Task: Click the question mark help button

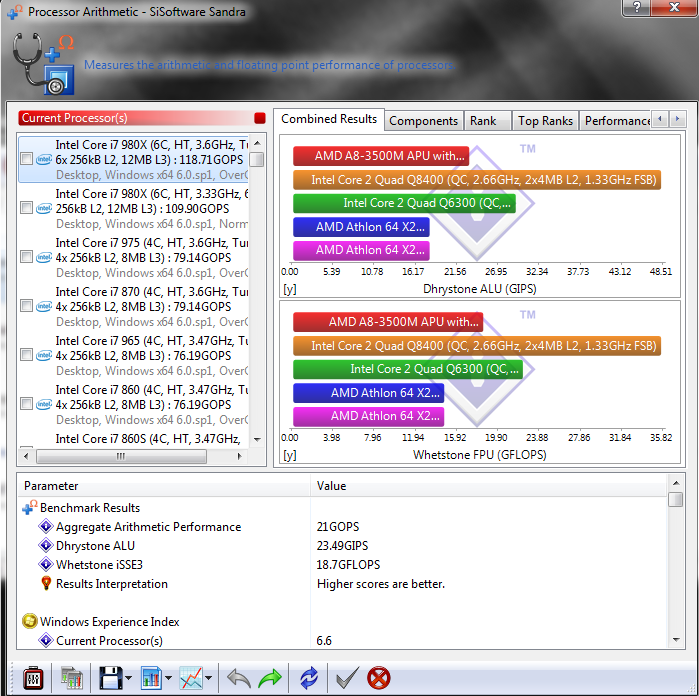Action: (636, 7)
